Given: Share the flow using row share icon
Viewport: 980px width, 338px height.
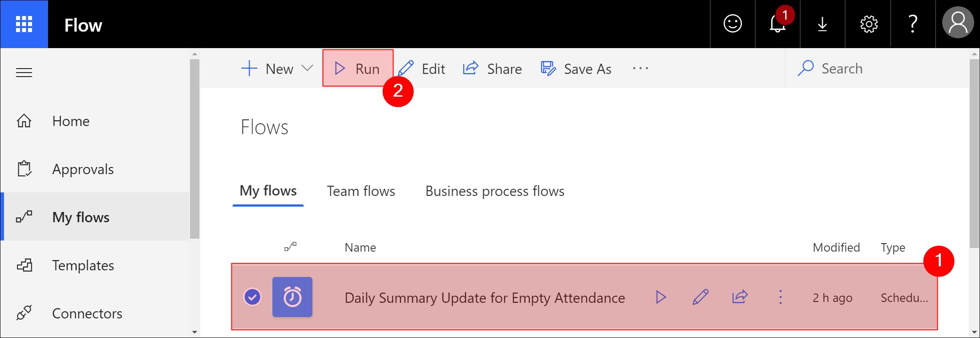Looking at the screenshot, I should click(x=740, y=297).
